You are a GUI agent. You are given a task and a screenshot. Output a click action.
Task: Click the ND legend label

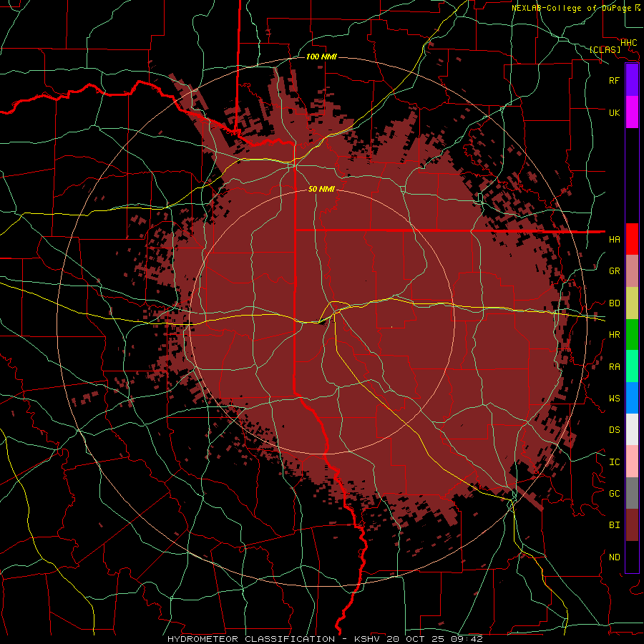coord(615,557)
